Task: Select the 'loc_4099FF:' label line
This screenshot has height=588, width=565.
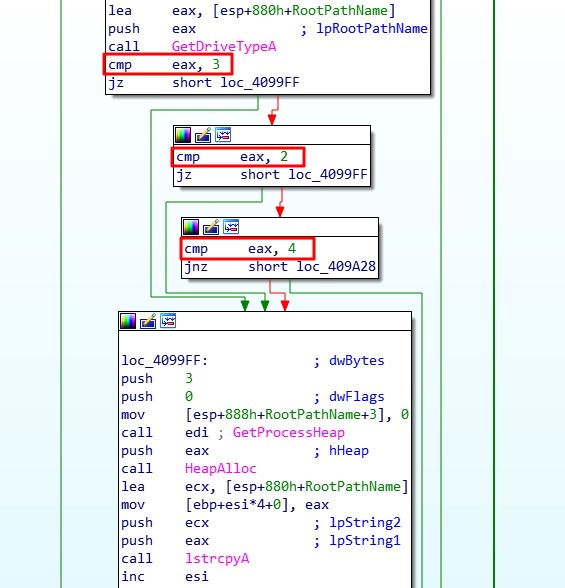Action: [x=165, y=361]
